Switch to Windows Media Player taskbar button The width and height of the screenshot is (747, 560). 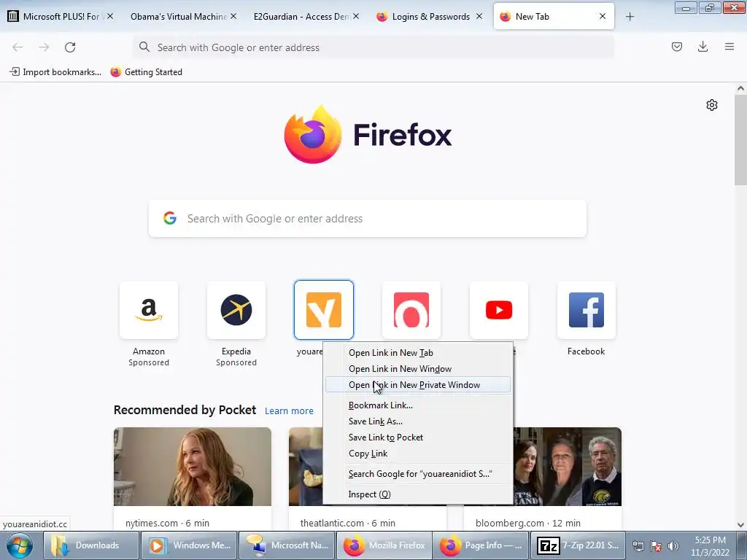[x=190, y=545]
